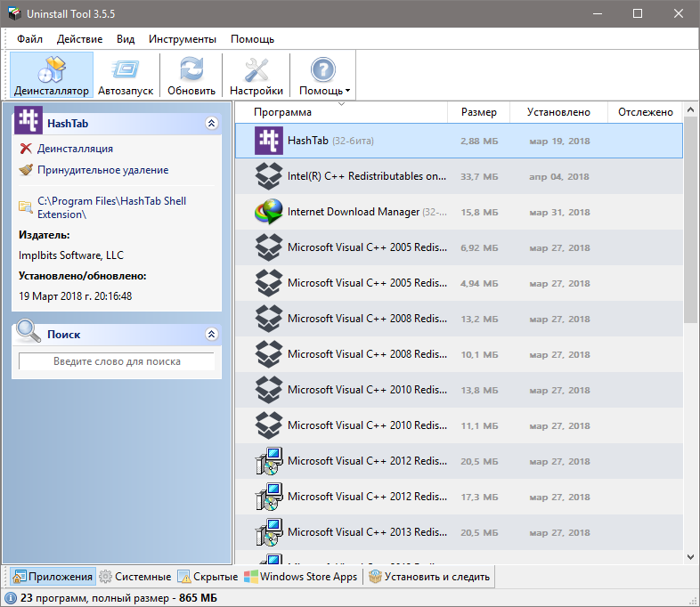The width and height of the screenshot is (700, 607).
Task: Click scrollbar down arrow in program list
Action: tap(690, 557)
